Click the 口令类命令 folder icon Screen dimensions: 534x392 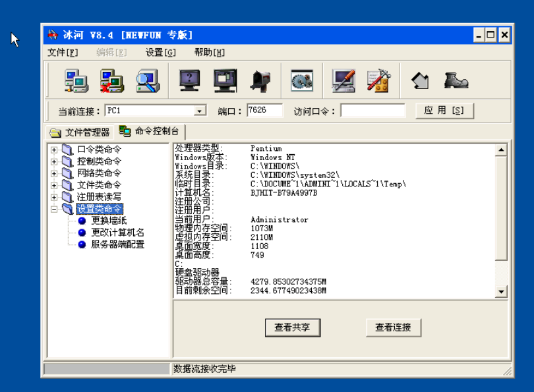67,150
